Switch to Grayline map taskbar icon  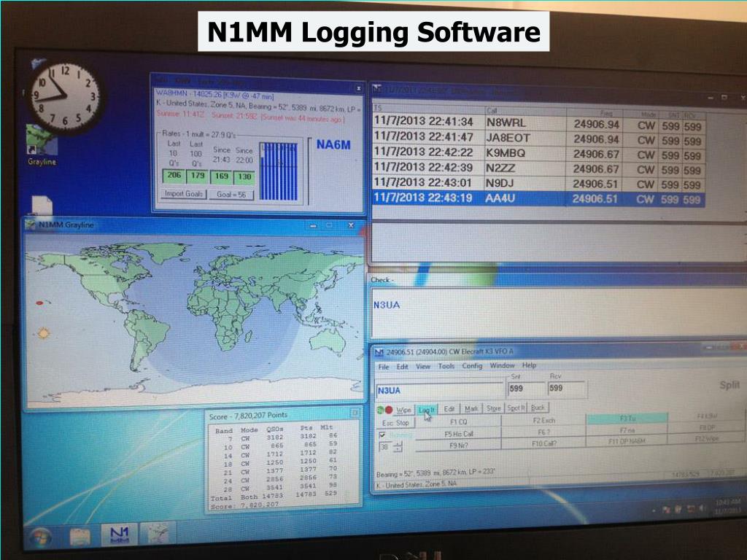[158, 533]
